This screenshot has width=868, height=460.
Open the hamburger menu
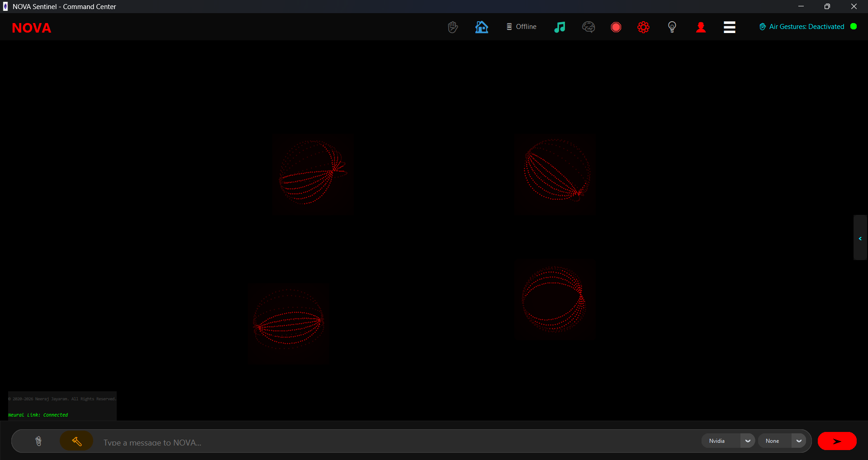730,27
